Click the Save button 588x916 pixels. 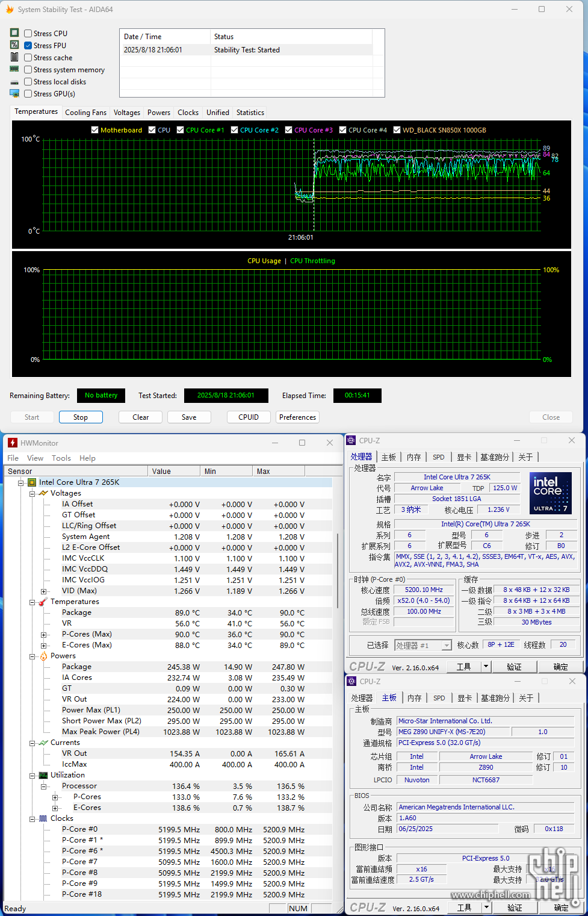coord(189,417)
